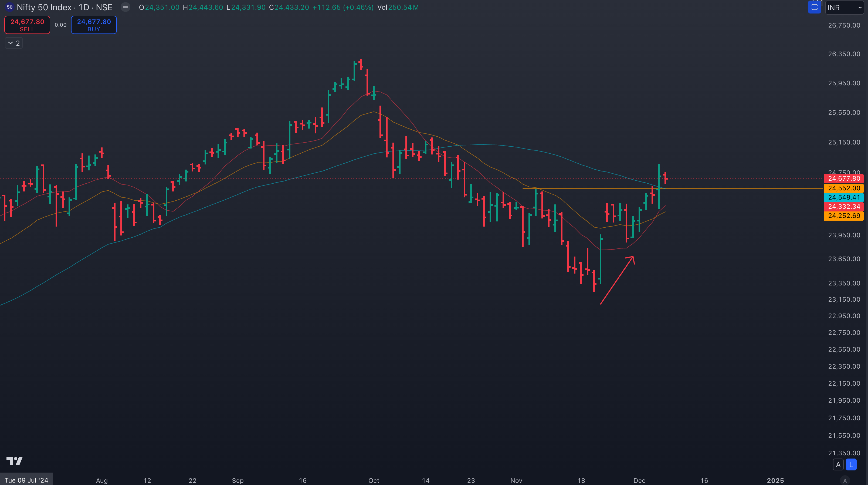
Task: Click the Oct label on the time axis
Action: (x=374, y=481)
